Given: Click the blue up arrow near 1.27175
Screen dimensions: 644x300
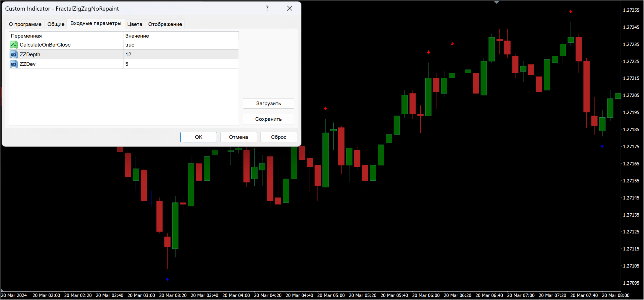Looking at the screenshot, I should [602, 147].
